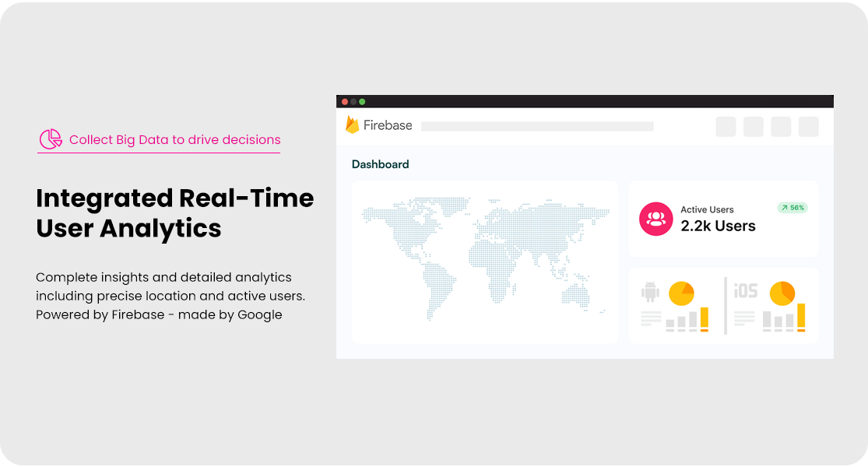Open the Collect Big Data link

click(x=174, y=139)
